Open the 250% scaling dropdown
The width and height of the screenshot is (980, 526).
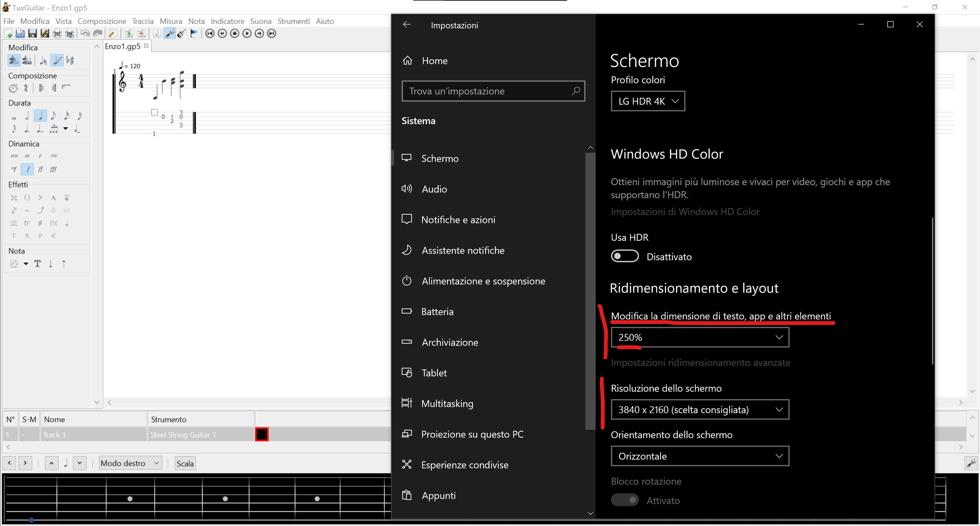700,337
